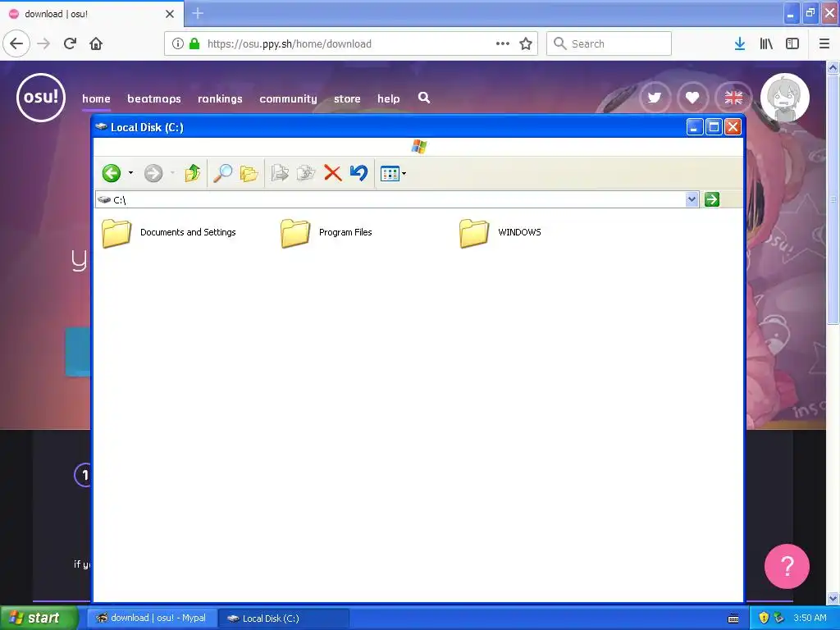Screen dimensions: 840x630
Task: Click the green padlock security icon
Action: click(194, 43)
